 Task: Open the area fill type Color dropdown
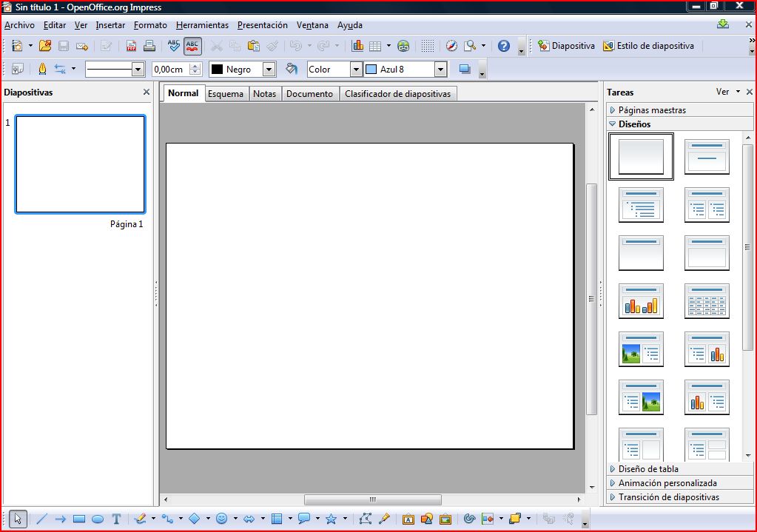tap(356, 70)
